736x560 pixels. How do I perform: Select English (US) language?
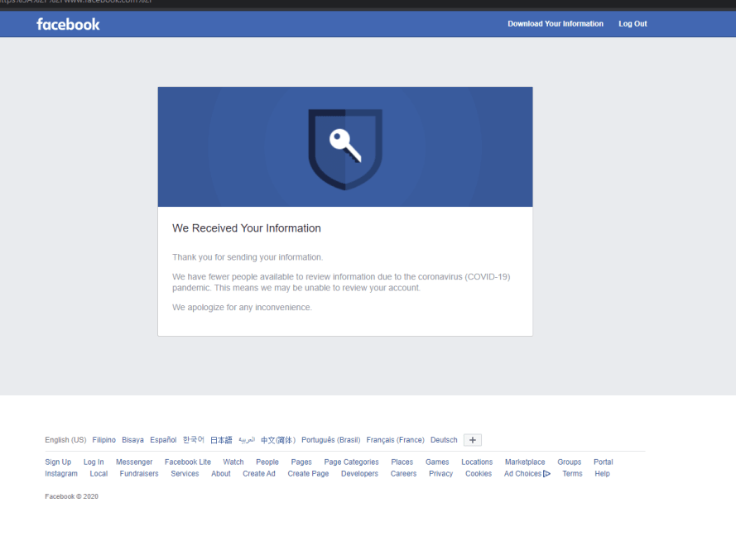[x=65, y=440]
